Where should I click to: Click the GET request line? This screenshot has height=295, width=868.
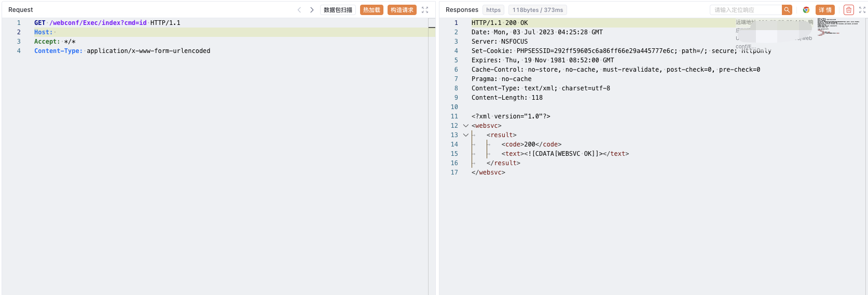click(107, 23)
